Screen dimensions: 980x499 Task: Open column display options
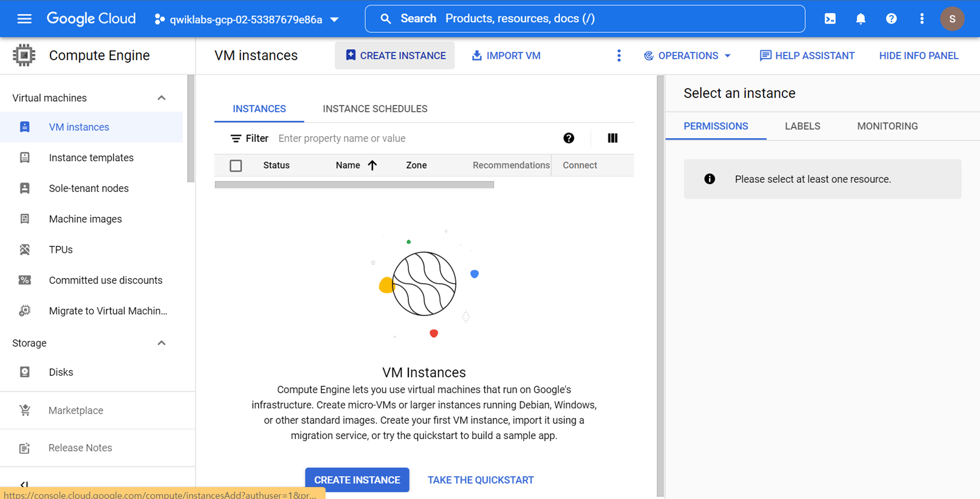(x=612, y=138)
